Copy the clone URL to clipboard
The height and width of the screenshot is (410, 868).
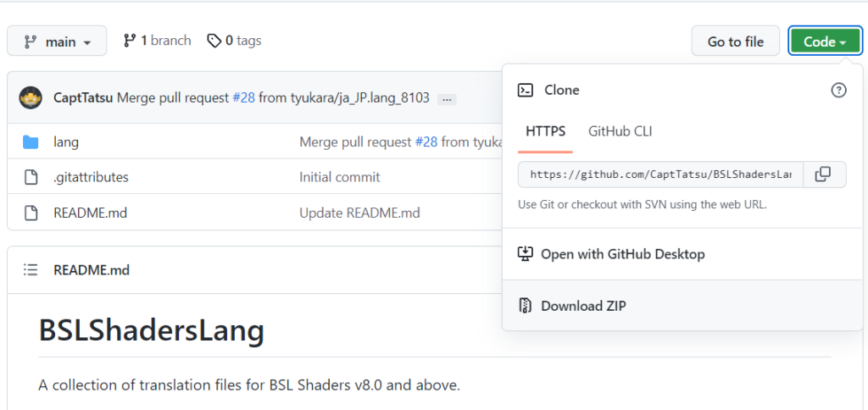pos(823,175)
